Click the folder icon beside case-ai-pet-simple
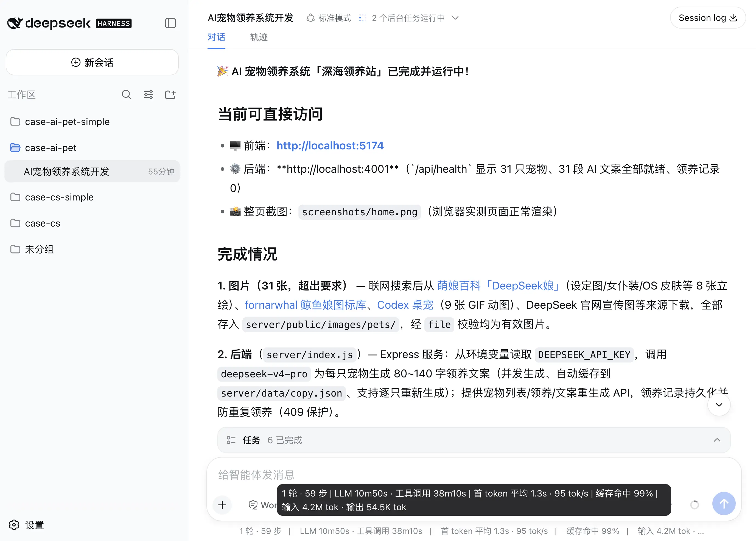The image size is (756, 541). click(x=15, y=122)
